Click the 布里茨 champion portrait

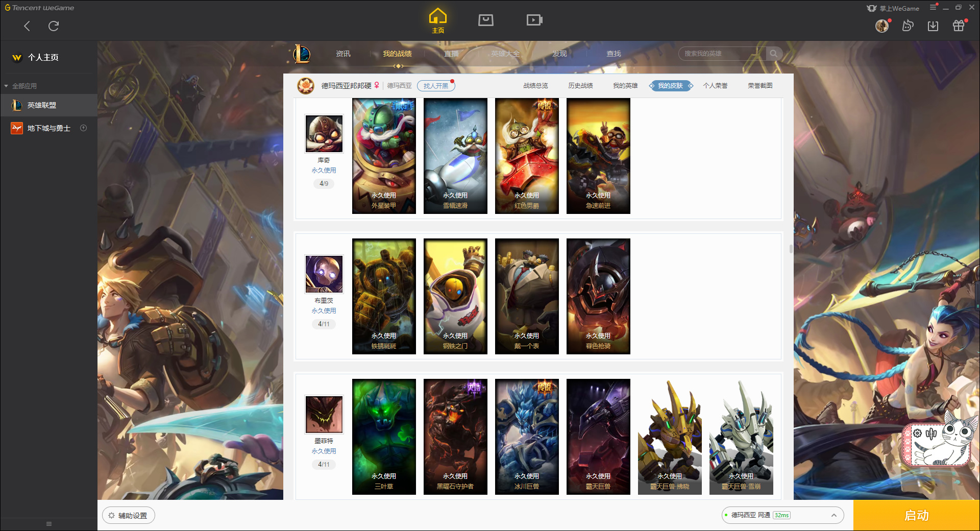(324, 274)
